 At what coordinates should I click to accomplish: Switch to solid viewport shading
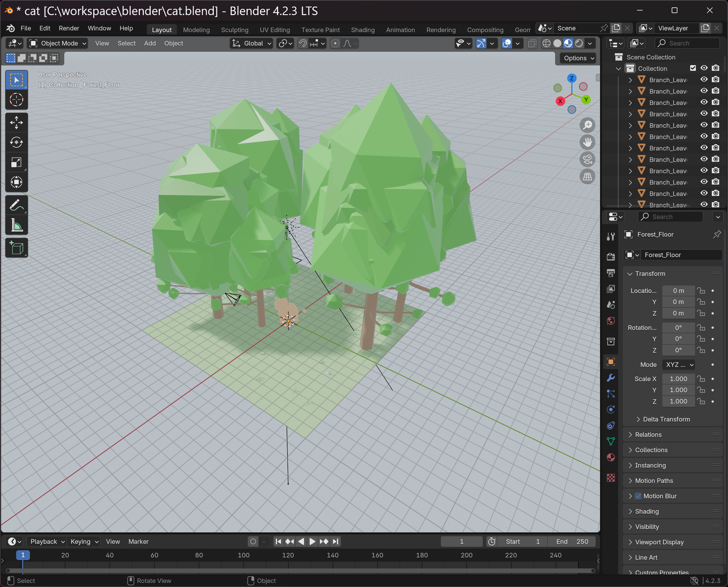pyautogui.click(x=557, y=43)
